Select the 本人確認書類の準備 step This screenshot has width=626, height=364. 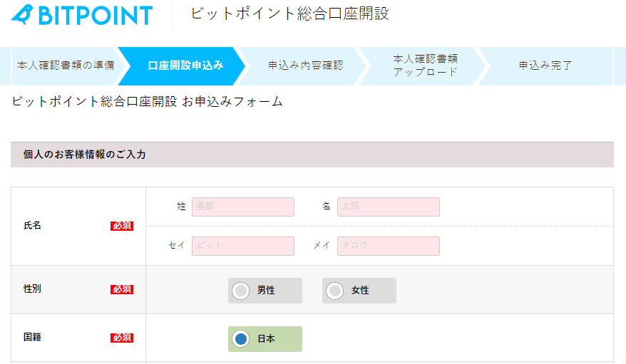coord(66,66)
